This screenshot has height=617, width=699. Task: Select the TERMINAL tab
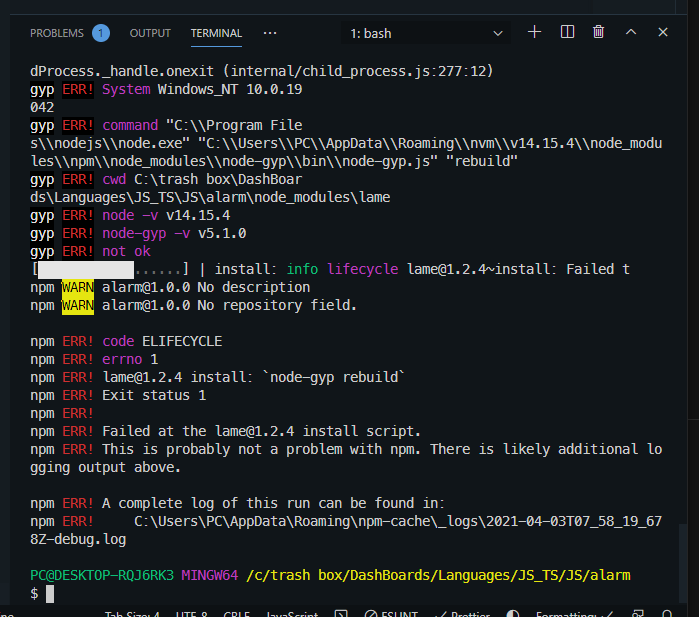click(216, 33)
